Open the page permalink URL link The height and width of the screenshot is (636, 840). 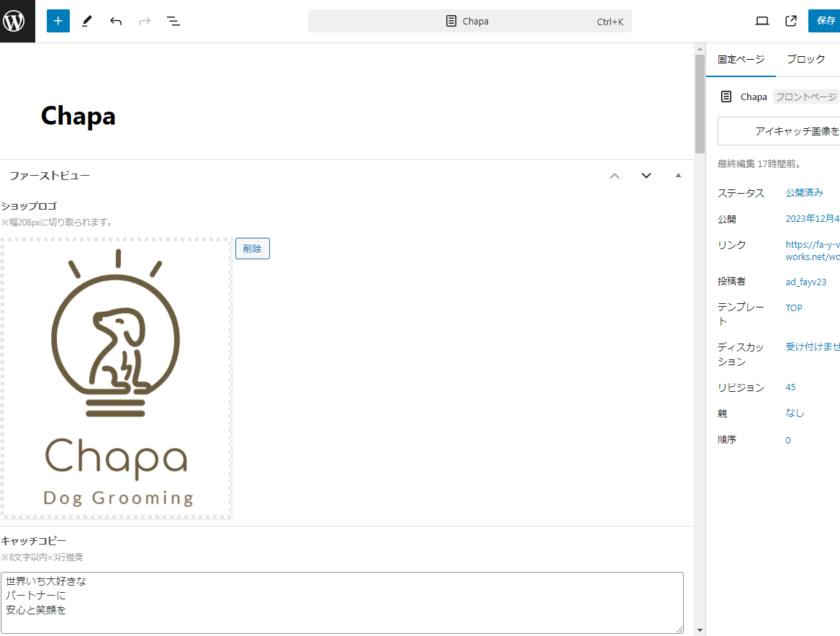(812, 251)
